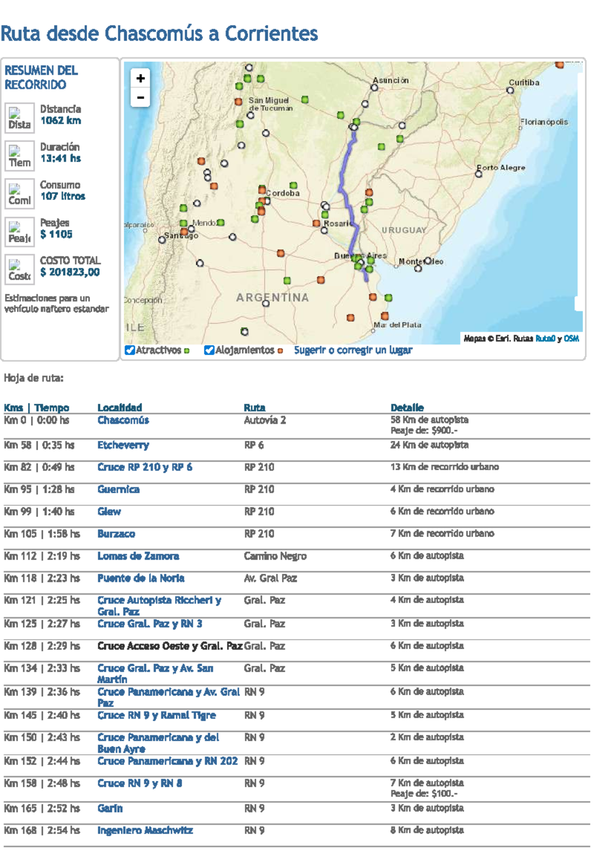Zoom in on the route map
Screen dimensions: 614x868
point(140,78)
